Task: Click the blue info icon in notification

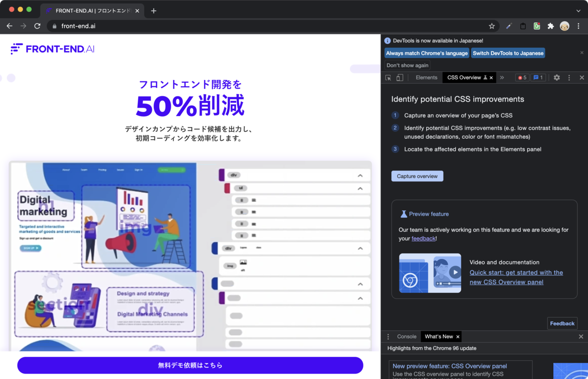Action: click(x=388, y=41)
